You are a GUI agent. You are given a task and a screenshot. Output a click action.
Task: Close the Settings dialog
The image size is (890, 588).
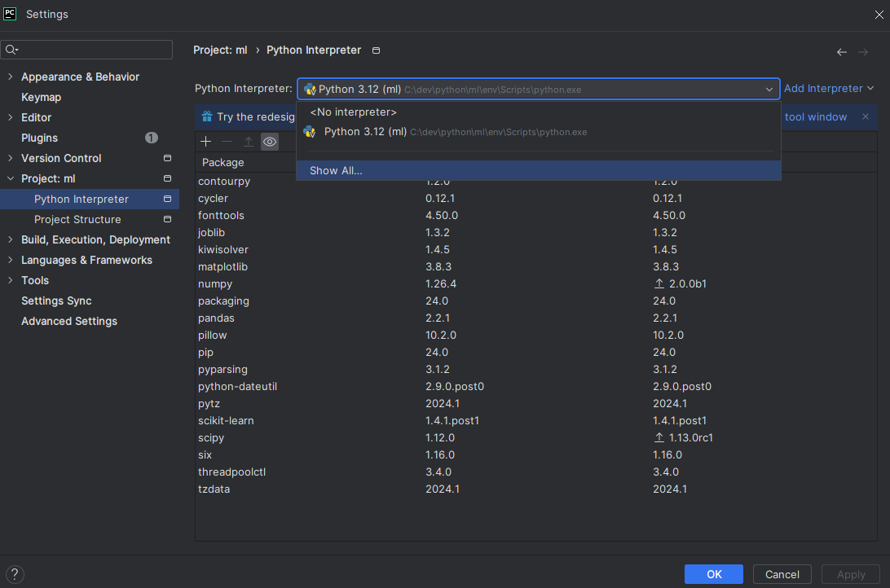[879, 15]
